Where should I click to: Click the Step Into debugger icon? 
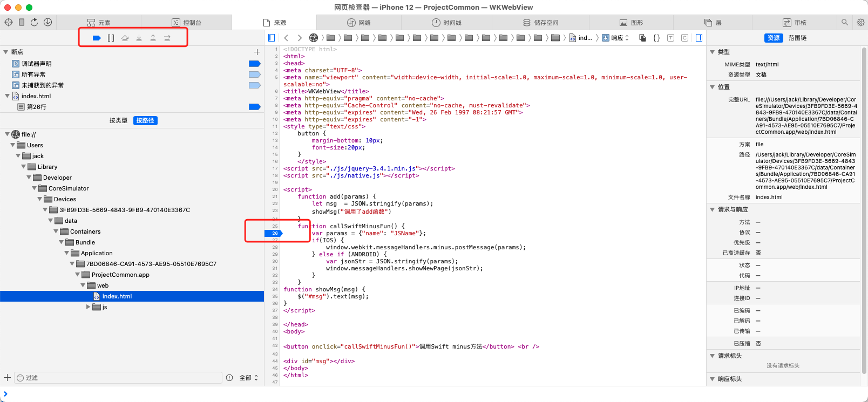point(139,38)
